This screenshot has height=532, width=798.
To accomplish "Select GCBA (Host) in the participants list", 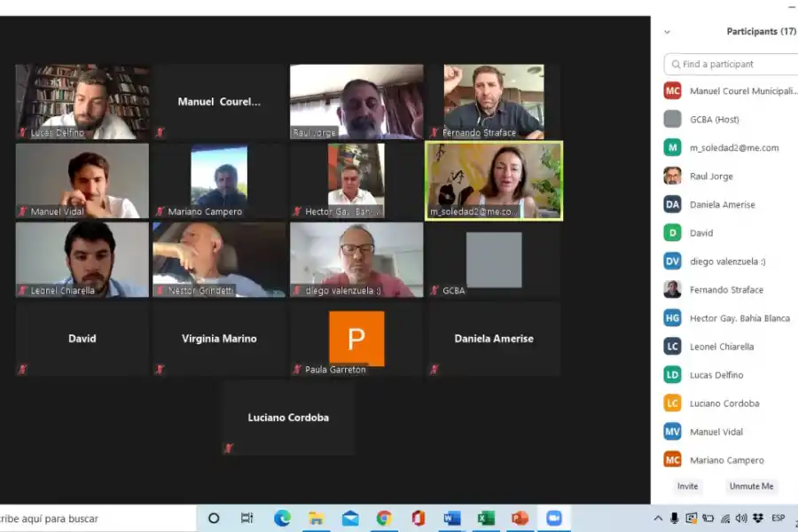I will (x=714, y=120).
